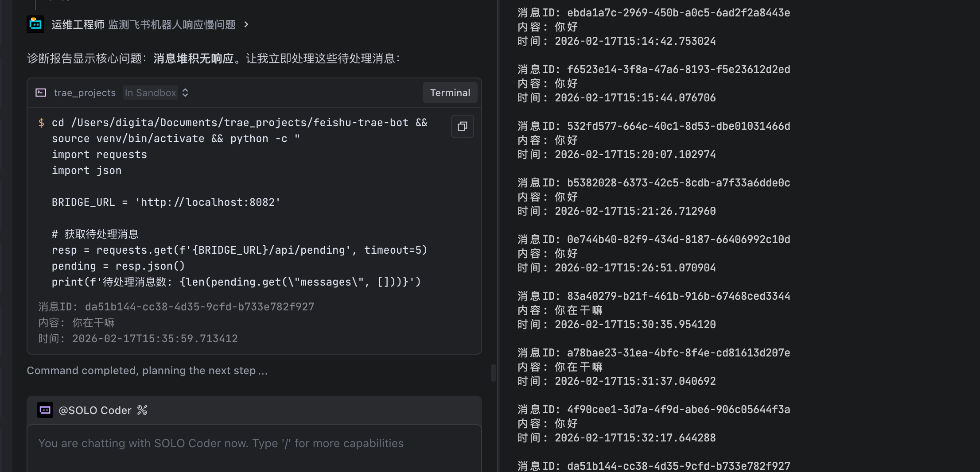The height and width of the screenshot is (472, 980).
Task: Click the terminal icon beside trae_projects
Action: [41, 93]
